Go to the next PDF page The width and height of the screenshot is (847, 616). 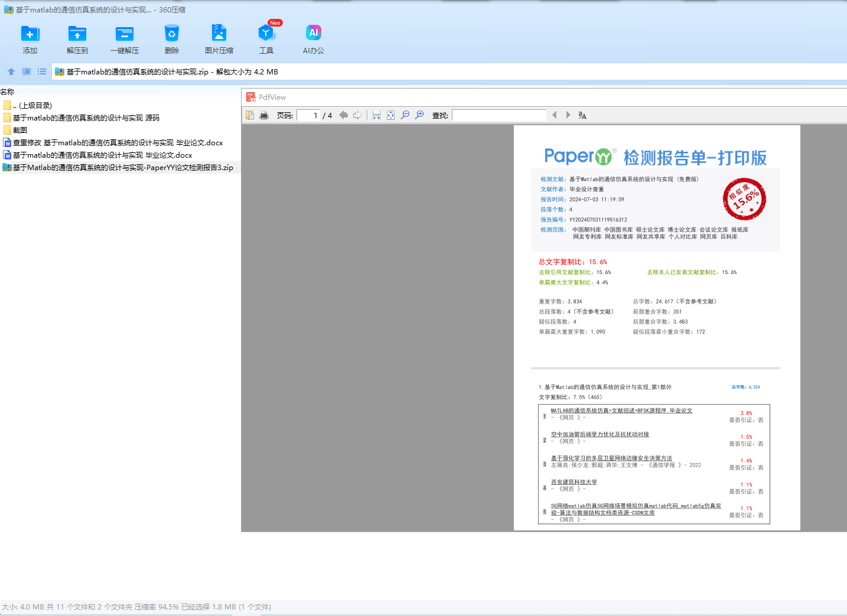[357, 115]
